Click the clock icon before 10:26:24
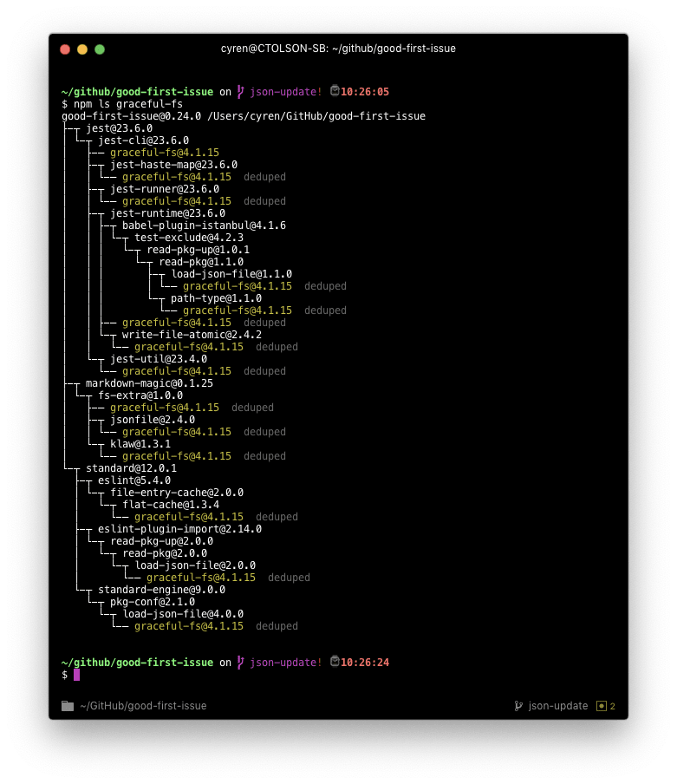This screenshot has height=784, width=677. point(335,661)
